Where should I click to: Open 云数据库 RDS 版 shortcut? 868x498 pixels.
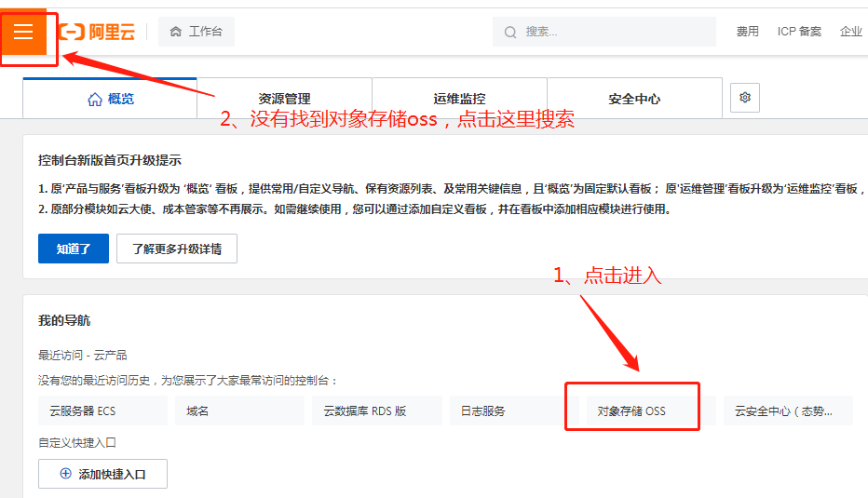click(x=377, y=411)
